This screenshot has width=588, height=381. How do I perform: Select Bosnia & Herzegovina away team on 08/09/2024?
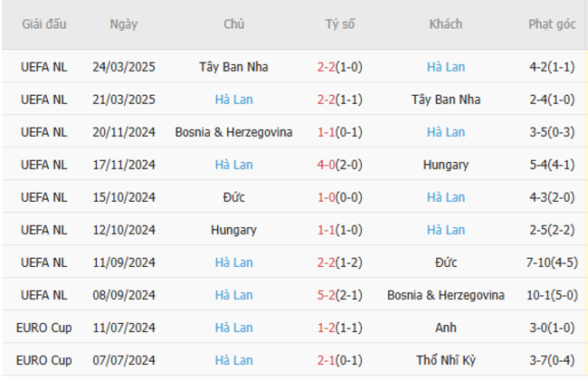coord(445,295)
